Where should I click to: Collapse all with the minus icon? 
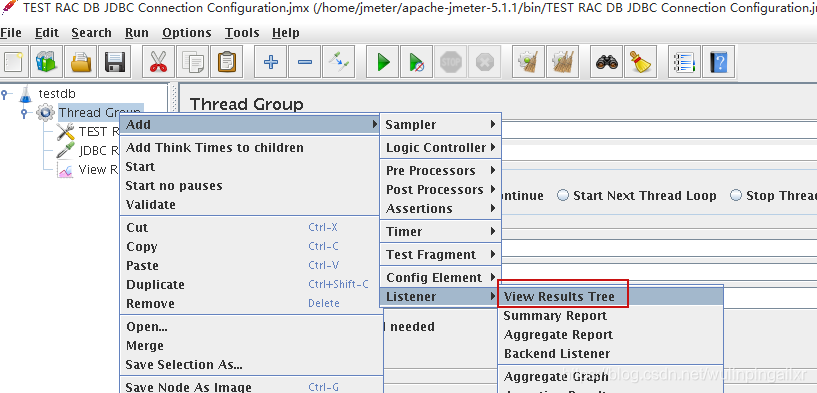(305, 62)
